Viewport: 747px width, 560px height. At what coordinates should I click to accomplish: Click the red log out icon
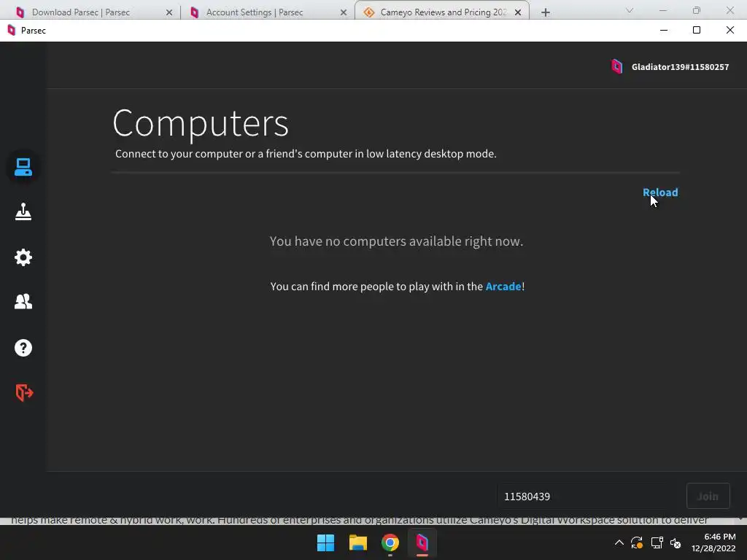24,392
